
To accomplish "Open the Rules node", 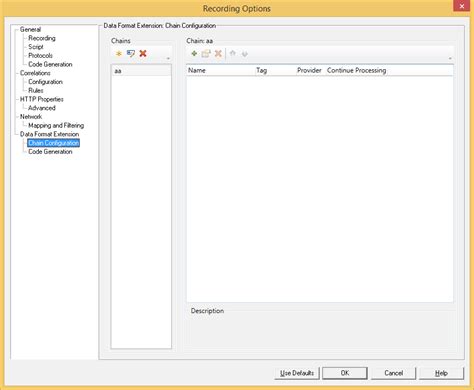I will (36, 90).
